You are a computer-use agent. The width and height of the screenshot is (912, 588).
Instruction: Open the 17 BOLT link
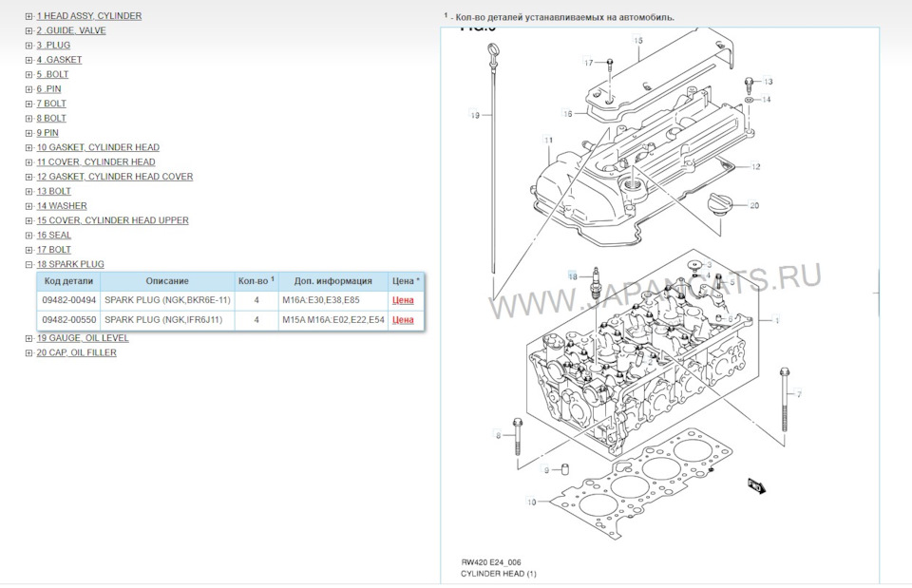click(x=53, y=250)
